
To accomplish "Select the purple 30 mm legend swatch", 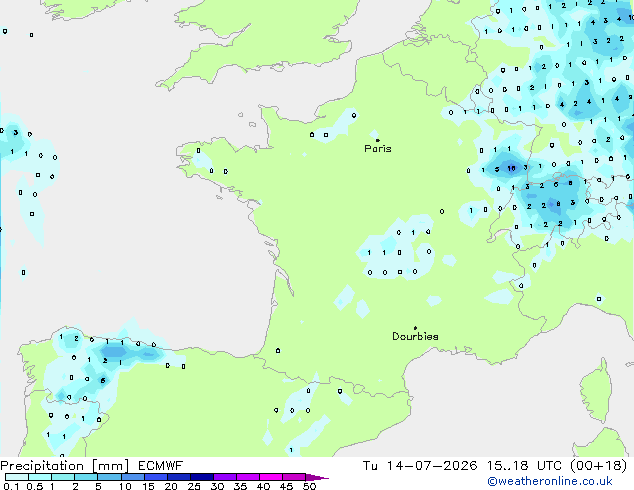I will coord(225,477).
